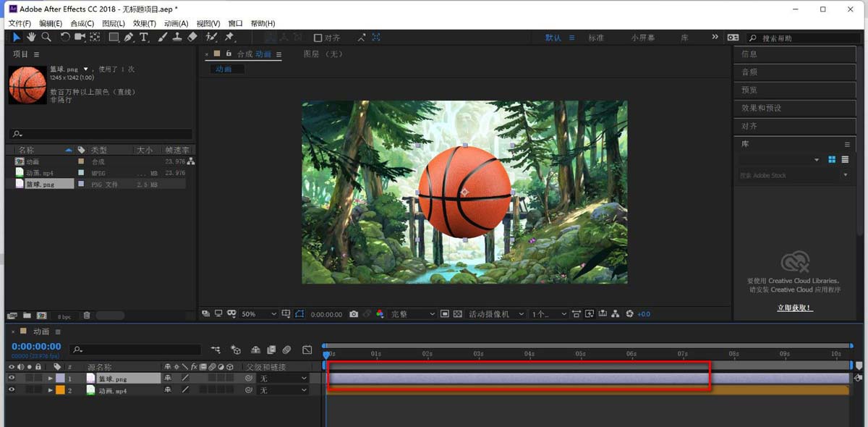Open parent dropdown for 动画.mp4 layer
Screen dimensions: 868x427
pyautogui.click(x=283, y=390)
